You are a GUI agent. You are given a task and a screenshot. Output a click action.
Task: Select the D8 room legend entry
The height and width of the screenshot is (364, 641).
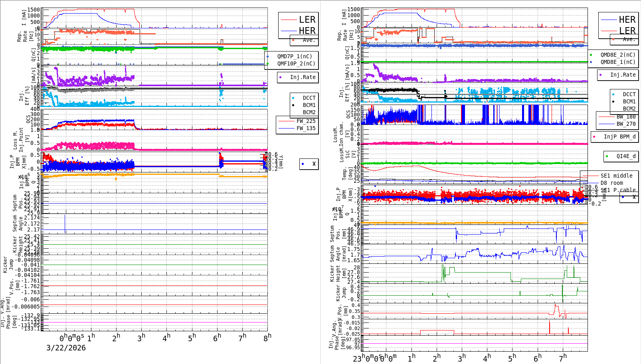[611, 183]
